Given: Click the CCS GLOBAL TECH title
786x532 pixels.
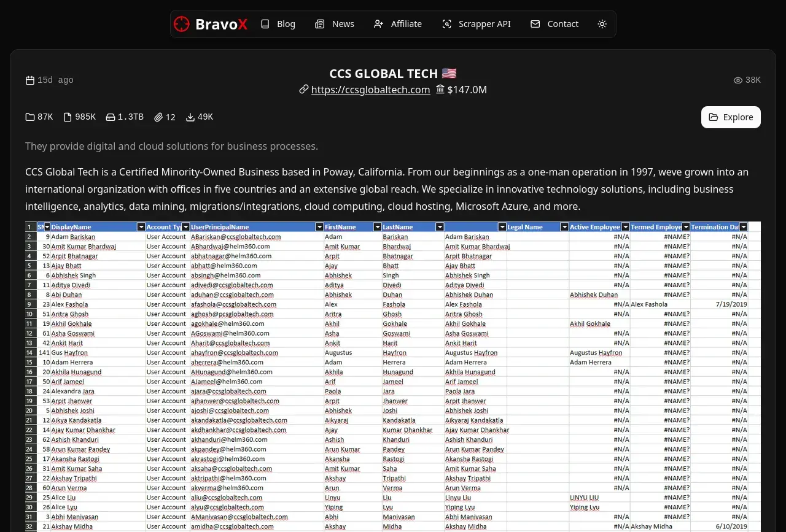Looking at the screenshot, I should coord(393,74).
